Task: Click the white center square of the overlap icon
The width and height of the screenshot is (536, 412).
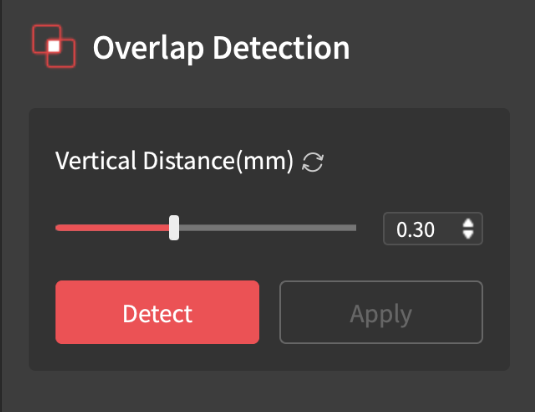Action: [x=54, y=46]
